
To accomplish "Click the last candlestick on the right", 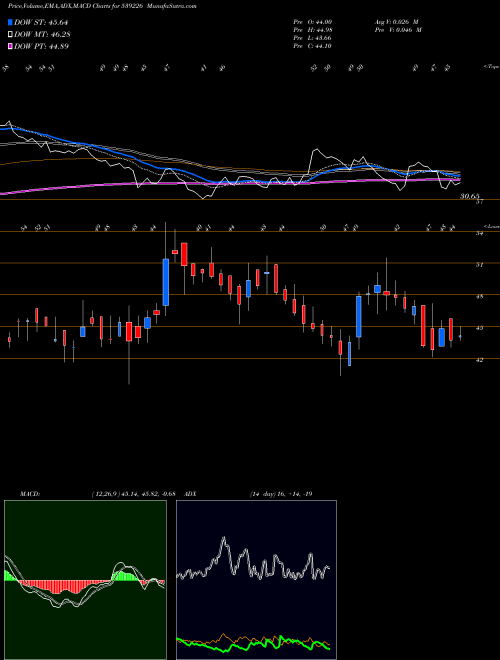I will (x=460, y=337).
